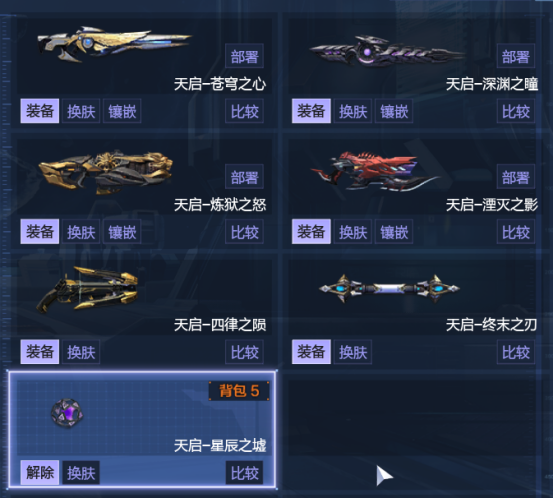The width and height of the screenshot is (554, 499).
Task: Deploy the 天启-苍穹之心 weapon via 部署
Action: (x=244, y=56)
